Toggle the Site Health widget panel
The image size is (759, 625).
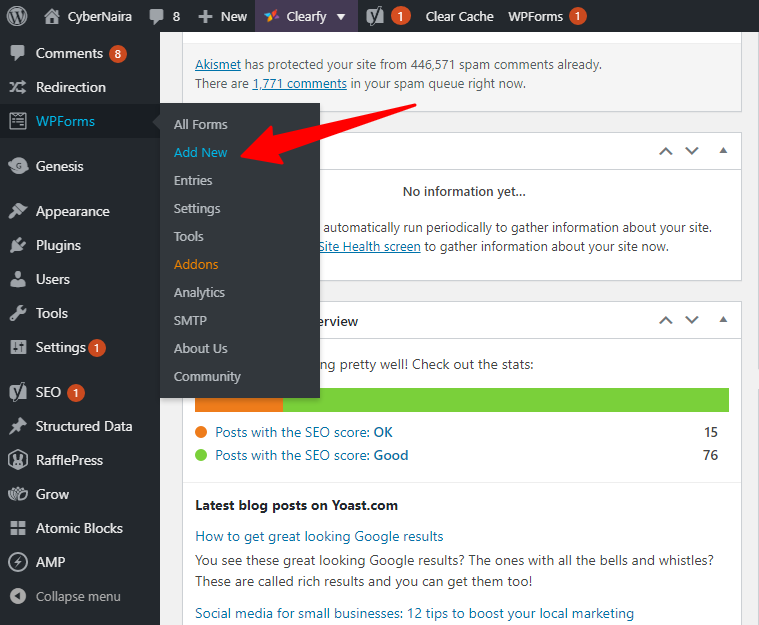pos(723,151)
